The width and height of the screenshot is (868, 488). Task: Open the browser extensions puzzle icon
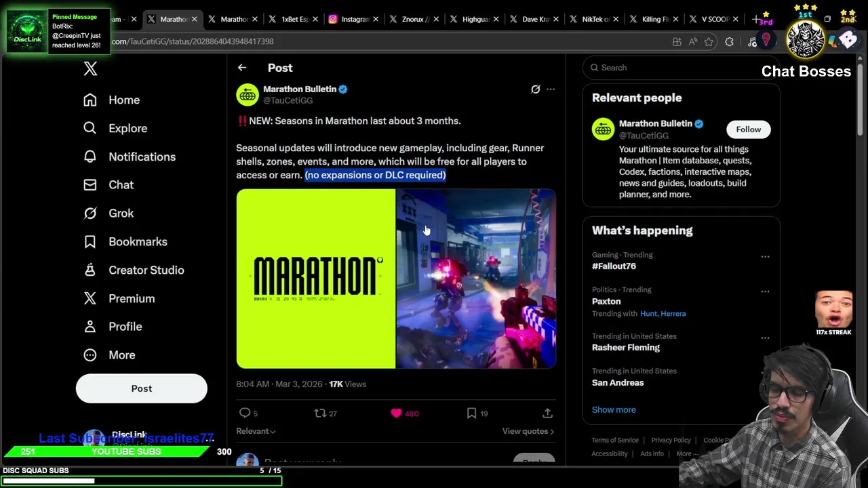pyautogui.click(x=729, y=42)
